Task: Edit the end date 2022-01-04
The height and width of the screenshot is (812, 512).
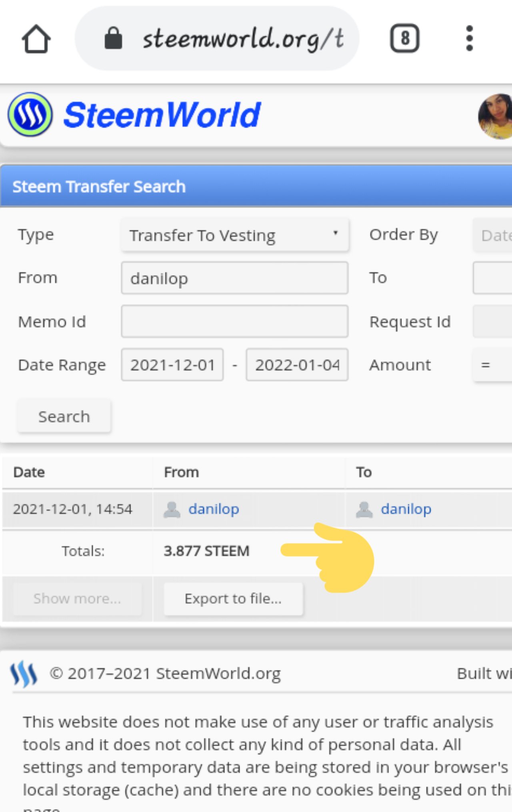Action: [x=297, y=365]
